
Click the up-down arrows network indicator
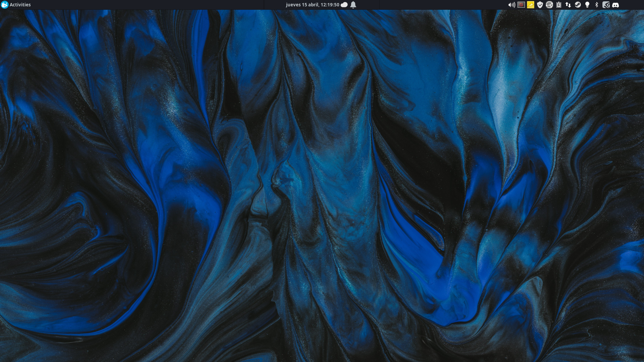[x=568, y=5]
